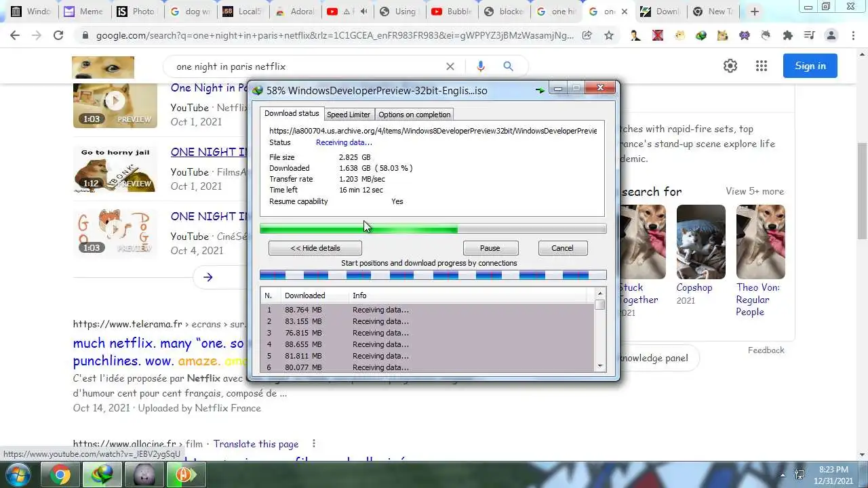The image size is (868, 488).
Task: Switch to the Bubble YouTube browser tab
Action: [x=451, y=12]
